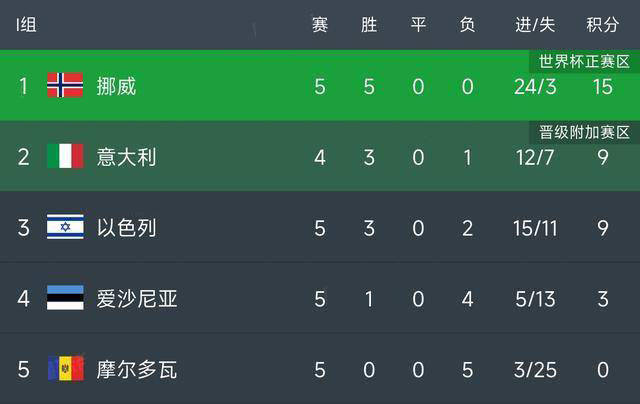Screen dimensions: 640x404
Task: Click the Norway flag icon
Action: coord(65,85)
